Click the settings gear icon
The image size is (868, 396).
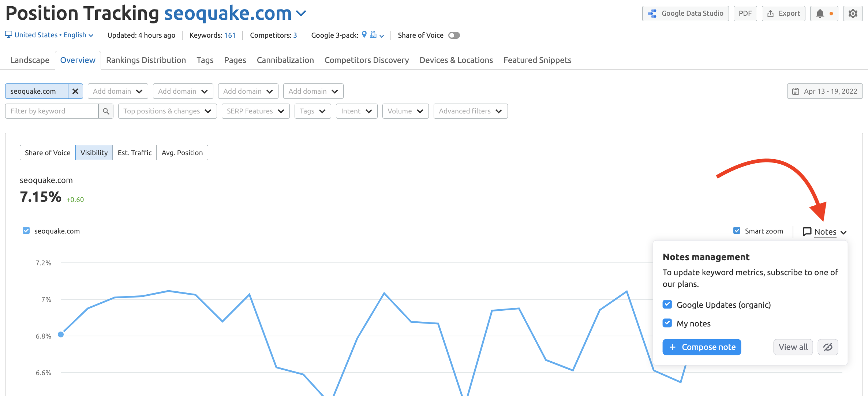tap(853, 14)
